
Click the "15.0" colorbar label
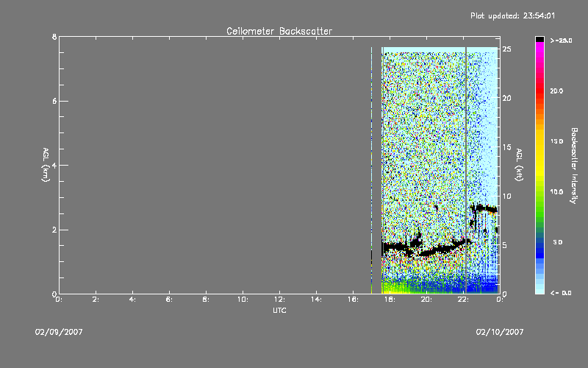556,141
